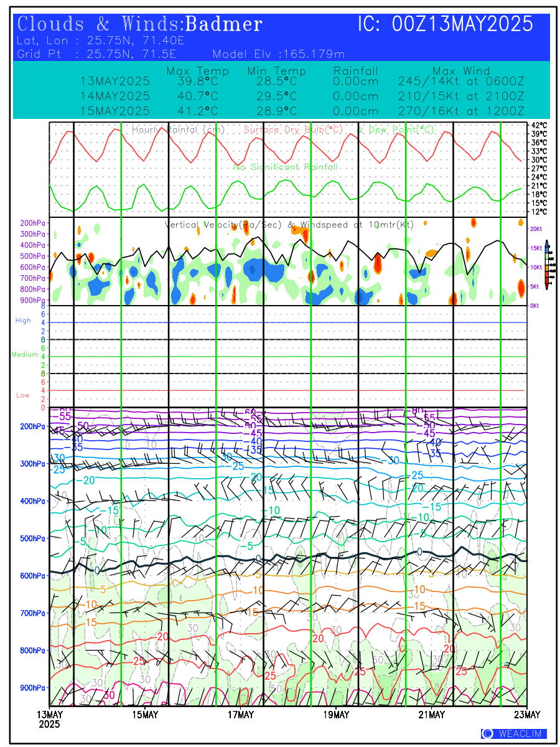Select the 13MAY2025 row date
Image resolution: width=560 pixels, height=747 pixels.
(x=115, y=82)
